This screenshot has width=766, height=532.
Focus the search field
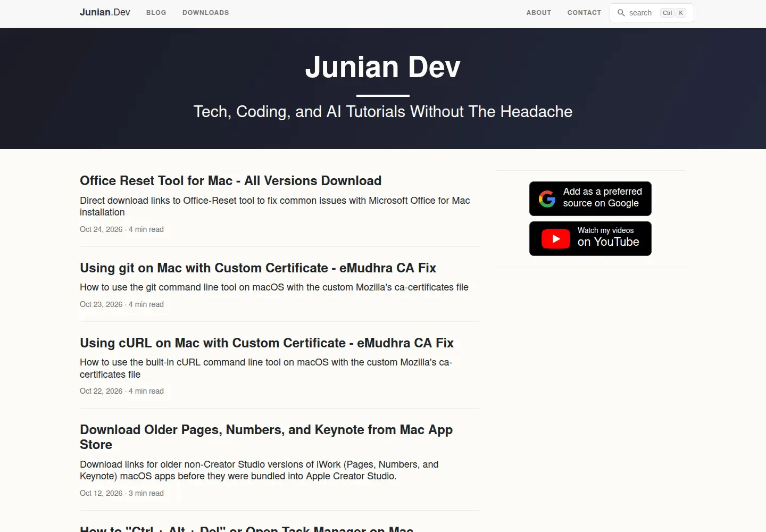pyautogui.click(x=652, y=13)
